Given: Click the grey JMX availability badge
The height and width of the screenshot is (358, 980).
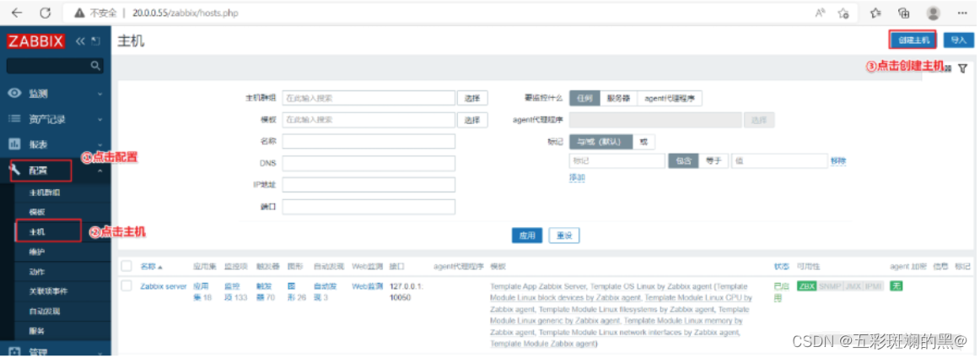Looking at the screenshot, I should (852, 286).
